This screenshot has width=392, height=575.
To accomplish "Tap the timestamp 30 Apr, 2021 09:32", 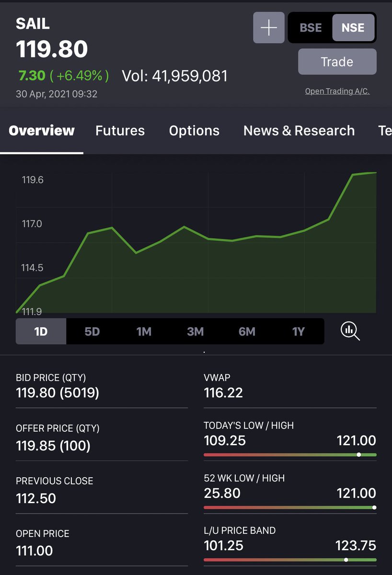I will point(57,94).
